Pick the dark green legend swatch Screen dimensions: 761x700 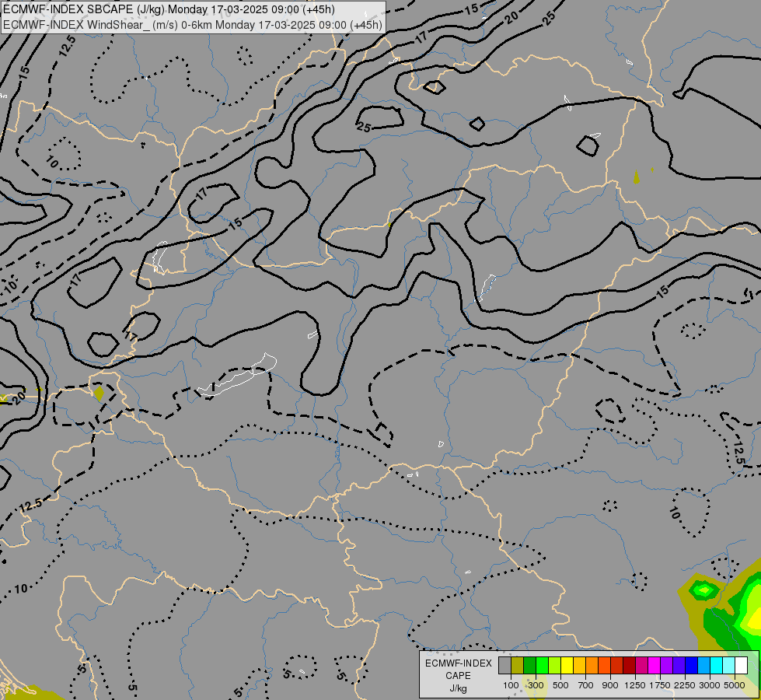(x=529, y=666)
